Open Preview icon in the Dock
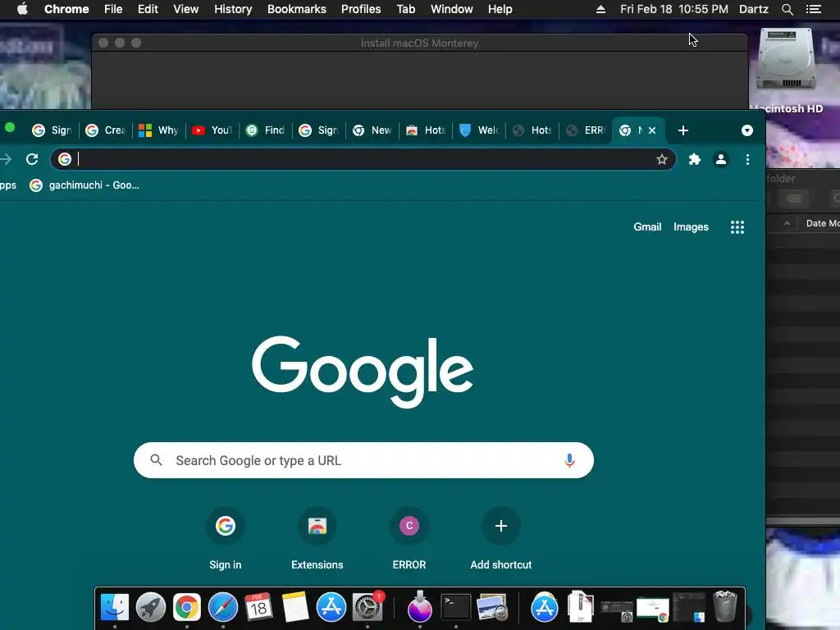This screenshot has height=630, width=840. coord(492,607)
